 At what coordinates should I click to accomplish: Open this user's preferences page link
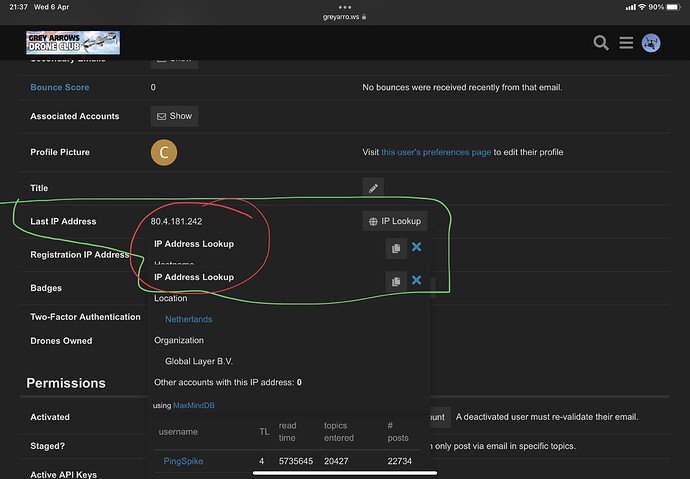click(x=436, y=152)
